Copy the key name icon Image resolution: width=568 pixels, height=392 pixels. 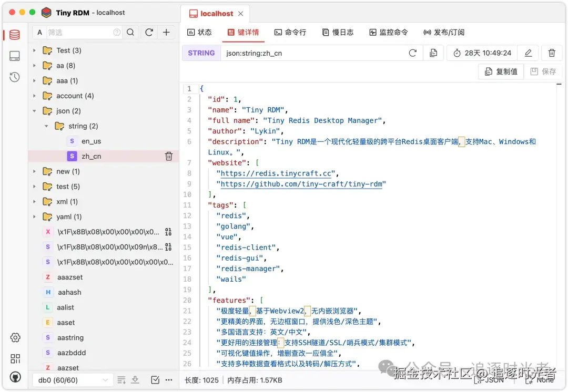coord(433,53)
